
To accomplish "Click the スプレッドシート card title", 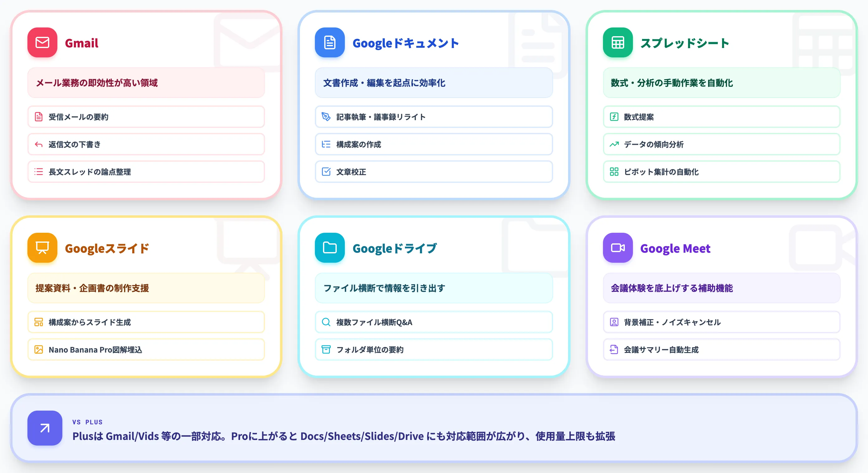I will 685,43.
